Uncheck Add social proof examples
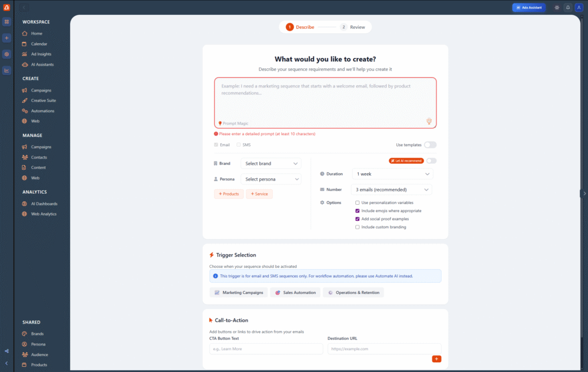This screenshot has width=588, height=372. pos(357,219)
